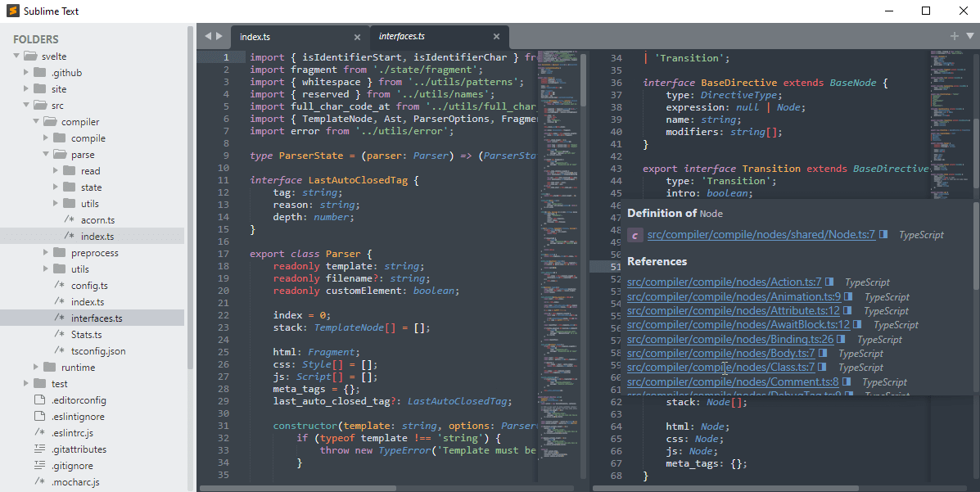
Task: Close the interfaces.ts tab
Action: coord(496,36)
